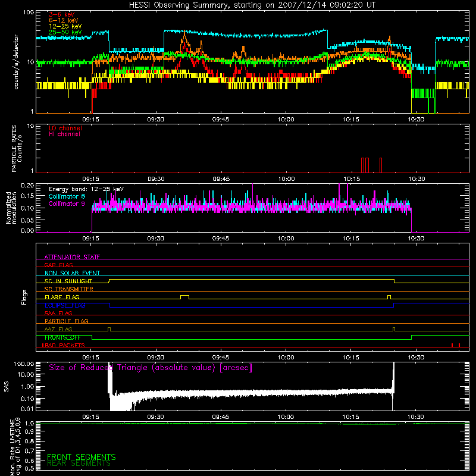
Task: Click the NON SOLAR EVENT flag label
Action: [72, 273]
